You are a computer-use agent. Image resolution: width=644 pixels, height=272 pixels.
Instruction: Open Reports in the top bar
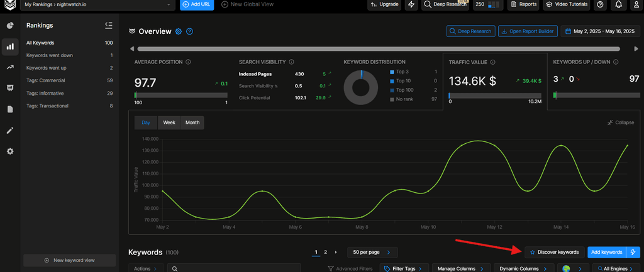click(523, 4)
